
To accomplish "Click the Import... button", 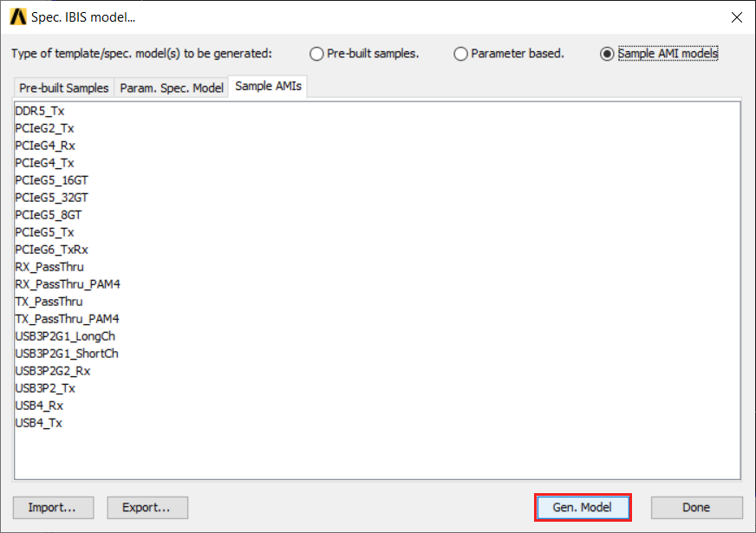I will (53, 508).
